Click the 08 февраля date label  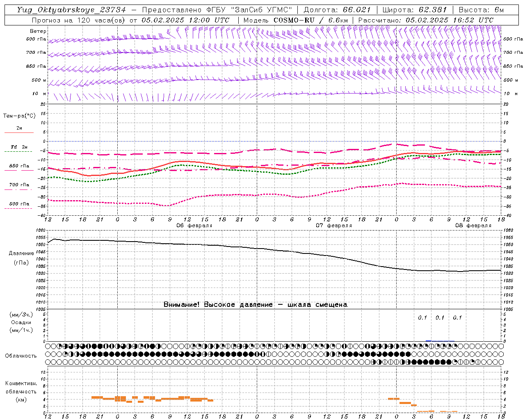tap(473, 226)
